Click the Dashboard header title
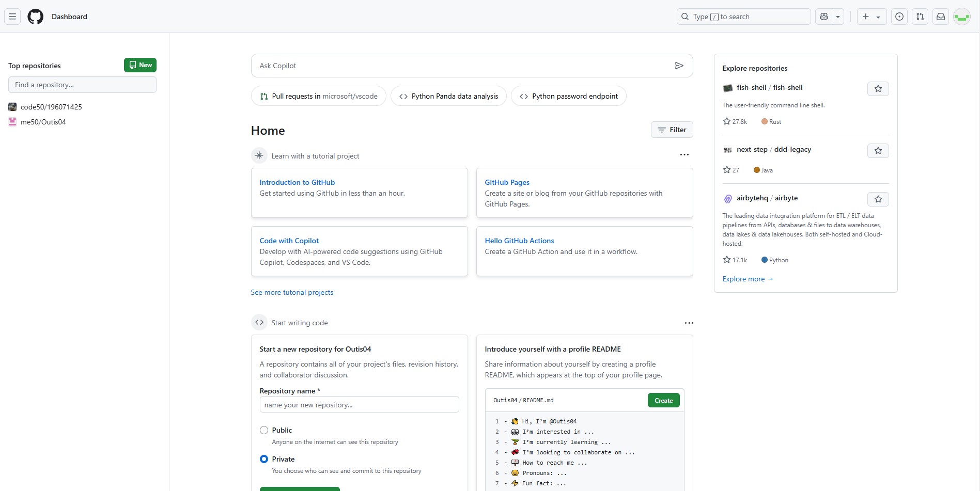This screenshot has height=491, width=980. tap(69, 17)
